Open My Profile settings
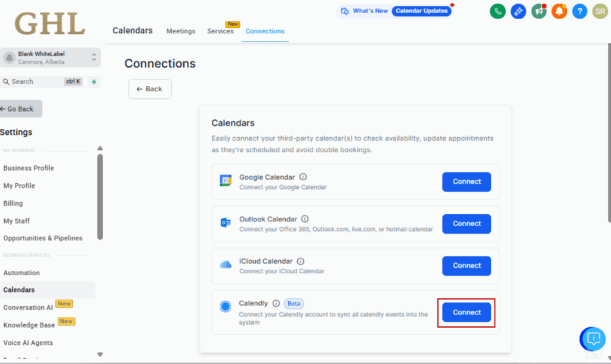The height and width of the screenshot is (364, 611). (x=19, y=186)
